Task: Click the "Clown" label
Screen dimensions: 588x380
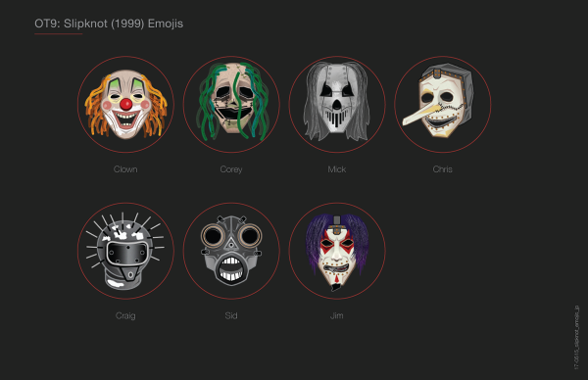Action: click(125, 169)
